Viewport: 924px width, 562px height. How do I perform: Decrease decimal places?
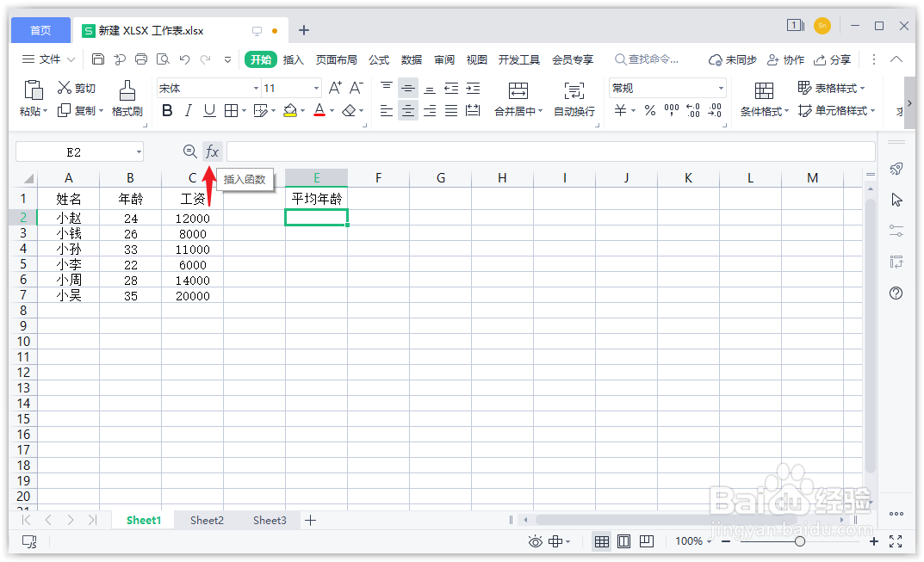715,110
